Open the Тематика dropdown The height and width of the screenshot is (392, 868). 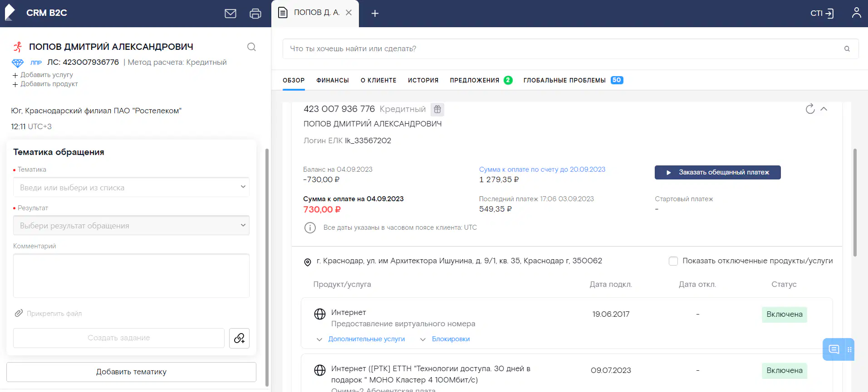click(x=131, y=187)
